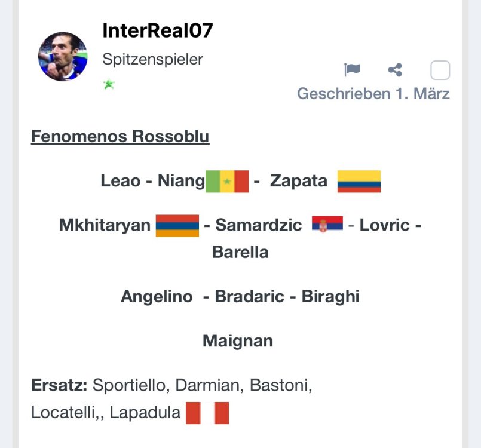Click the name 'Leao' in attack
Image resolution: width=481 pixels, height=448 pixels.
(x=120, y=180)
